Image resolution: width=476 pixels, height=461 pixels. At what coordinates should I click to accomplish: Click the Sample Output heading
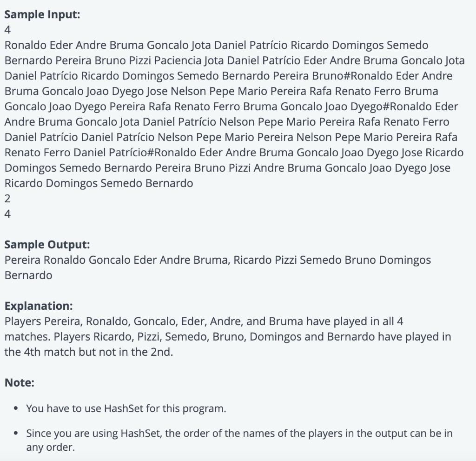coord(47,244)
